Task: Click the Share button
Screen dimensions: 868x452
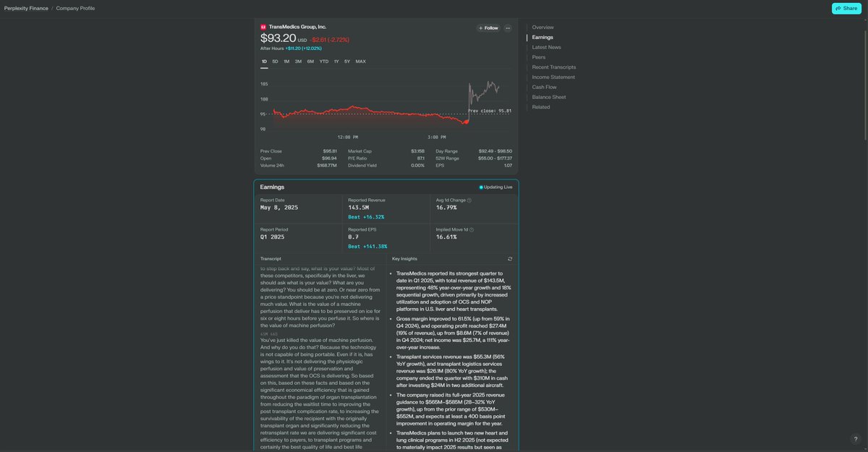Action: click(846, 8)
